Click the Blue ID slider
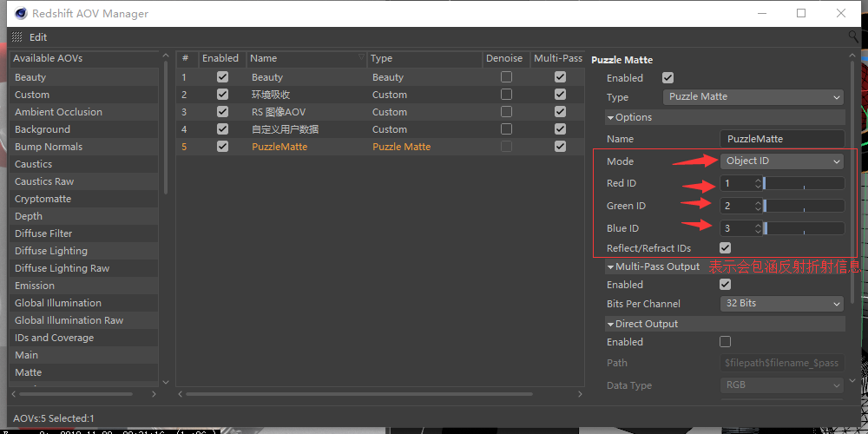 click(x=804, y=228)
